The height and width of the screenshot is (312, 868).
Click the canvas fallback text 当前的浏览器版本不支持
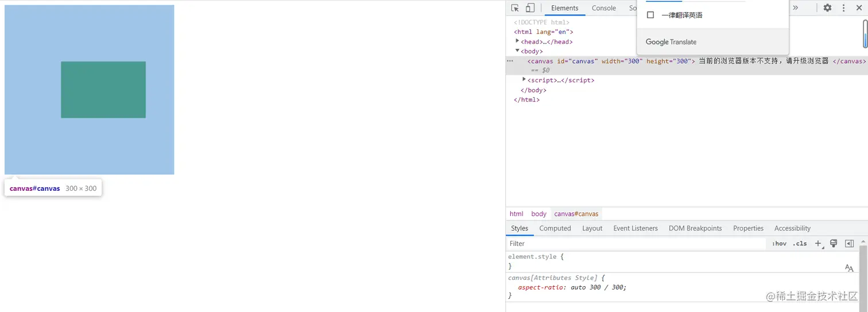737,61
